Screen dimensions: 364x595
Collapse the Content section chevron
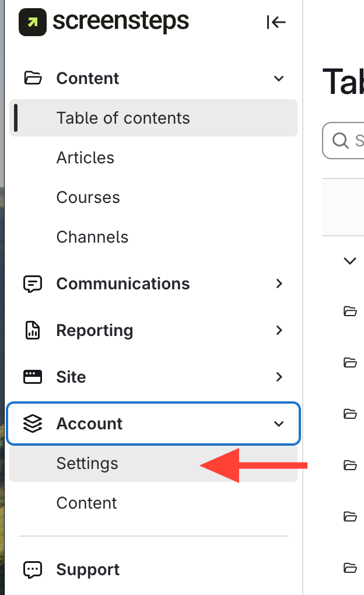point(279,79)
